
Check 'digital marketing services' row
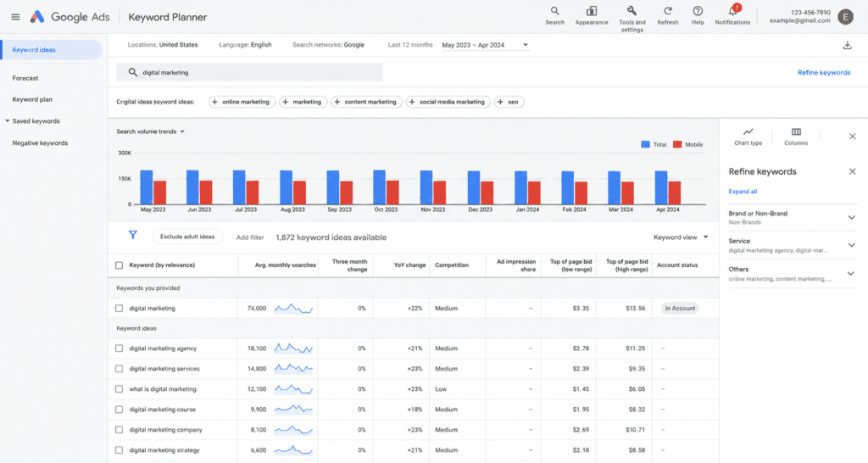[x=119, y=369]
